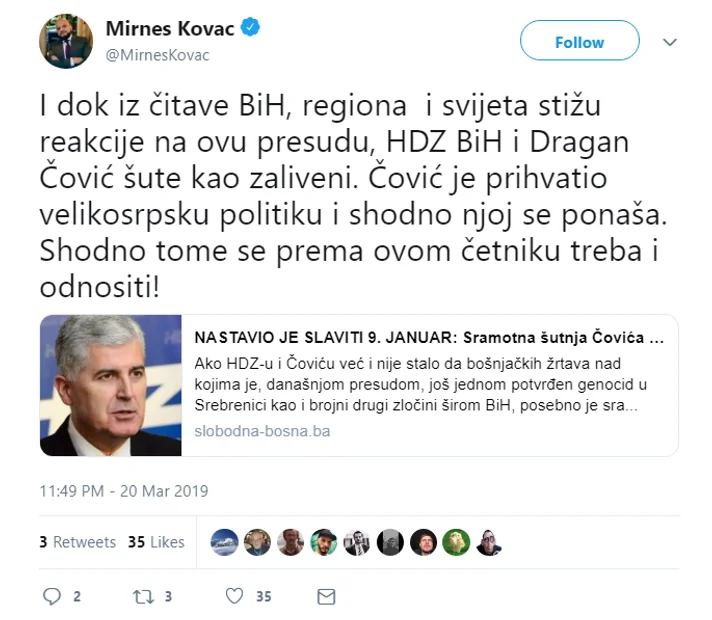Screen dimensions: 712x620
Task: Click the retweet arrows icon
Action: pyautogui.click(x=143, y=596)
